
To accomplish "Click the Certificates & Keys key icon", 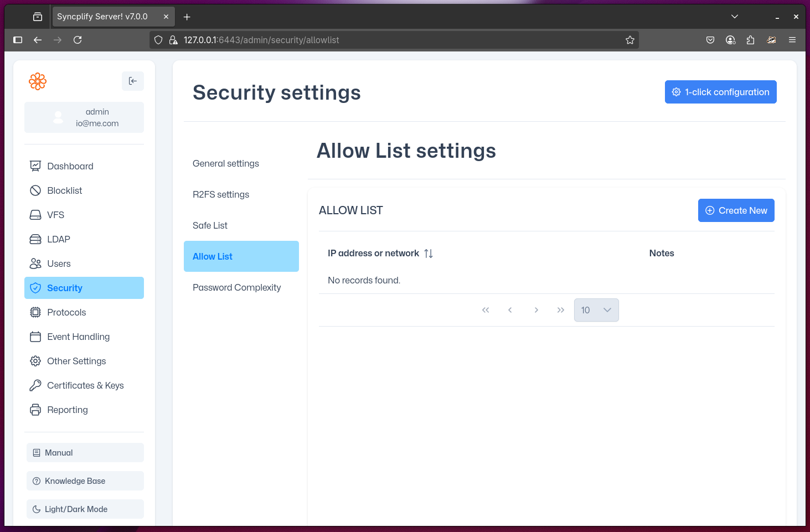I will tap(35, 385).
